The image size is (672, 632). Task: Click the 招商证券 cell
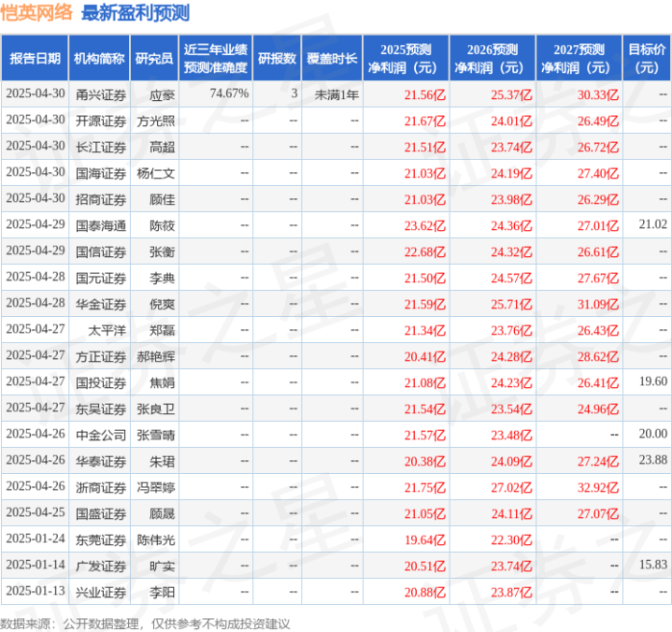pos(101,199)
